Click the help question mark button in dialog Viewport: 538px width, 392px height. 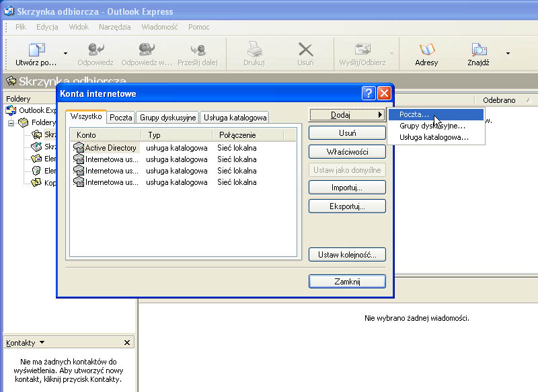[x=369, y=93]
